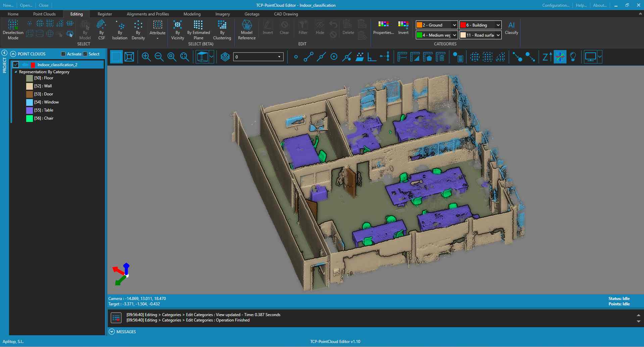Image resolution: width=644 pixels, height=347 pixels.
Task: Click the Window category blue swatch
Action: pos(30,102)
